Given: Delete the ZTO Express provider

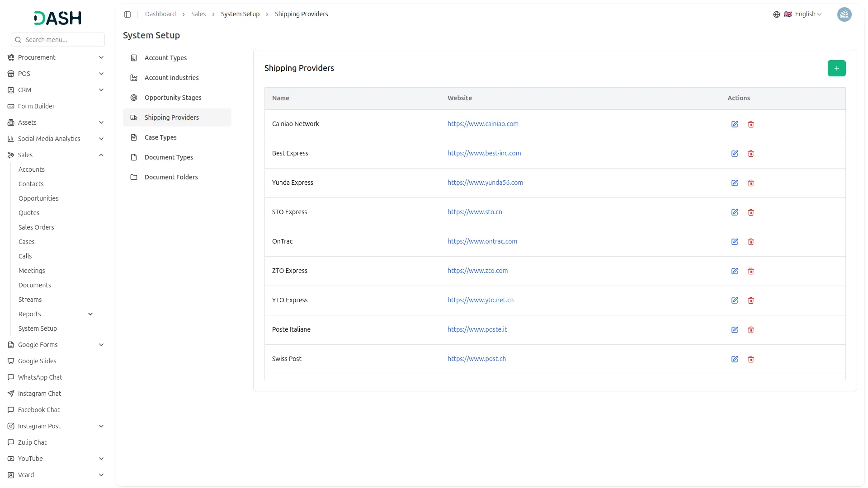Looking at the screenshot, I should point(751,271).
